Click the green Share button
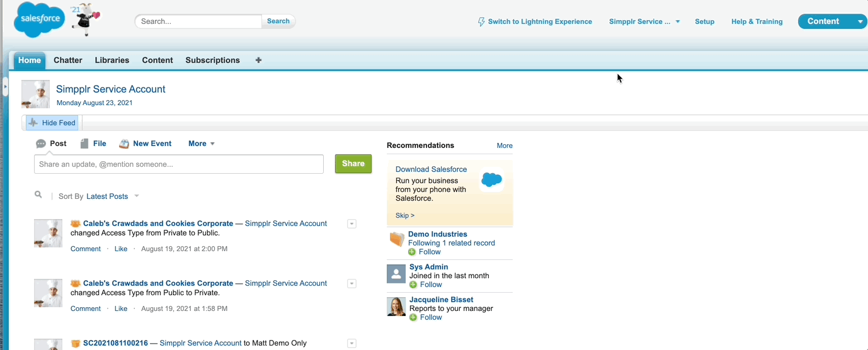This screenshot has width=868, height=350. 353,164
